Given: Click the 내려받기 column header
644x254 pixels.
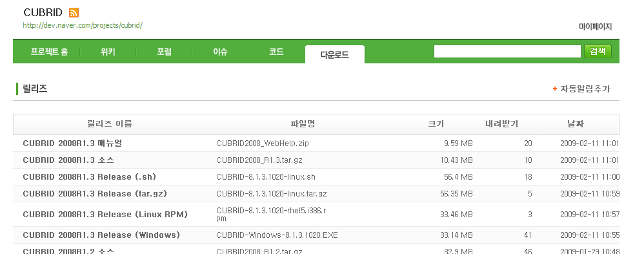Looking at the screenshot, I should click(501, 124).
